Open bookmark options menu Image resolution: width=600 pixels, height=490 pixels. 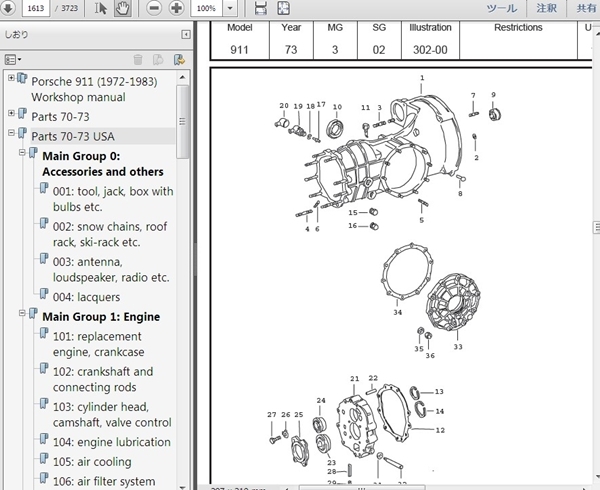tap(13, 60)
